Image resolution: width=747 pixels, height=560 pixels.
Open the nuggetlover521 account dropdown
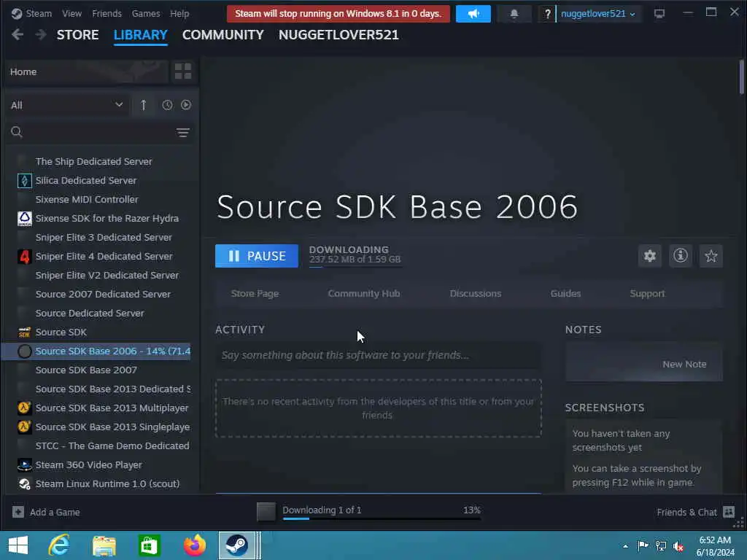pyautogui.click(x=598, y=14)
